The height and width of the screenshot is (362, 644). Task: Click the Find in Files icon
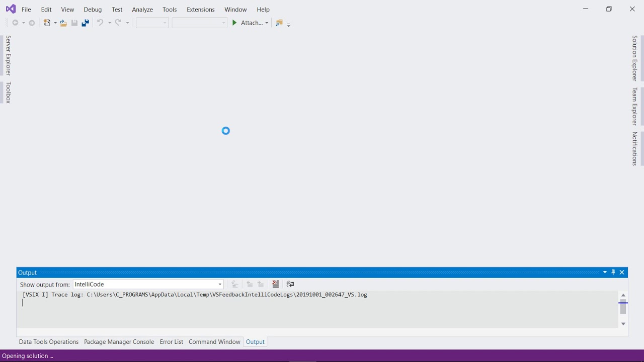tap(279, 23)
